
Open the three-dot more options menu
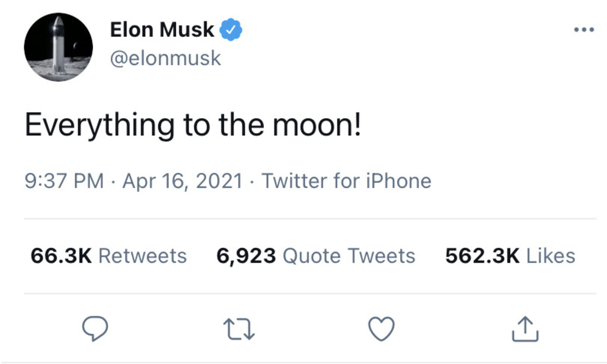[x=584, y=30]
